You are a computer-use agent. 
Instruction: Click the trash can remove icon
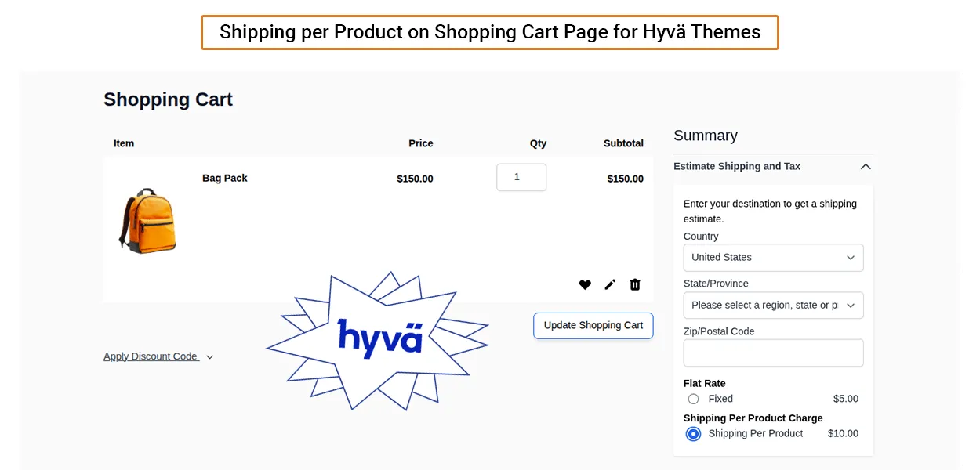point(635,284)
